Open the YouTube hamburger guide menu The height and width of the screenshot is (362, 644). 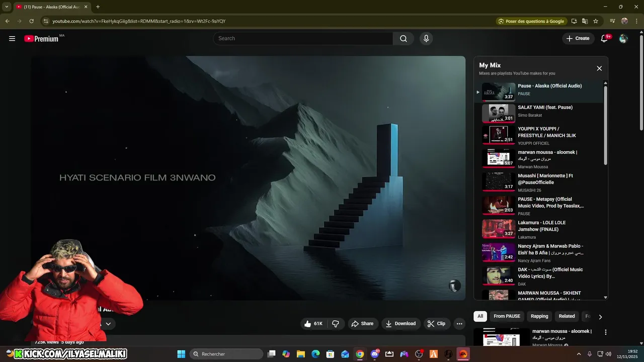pos(12,39)
